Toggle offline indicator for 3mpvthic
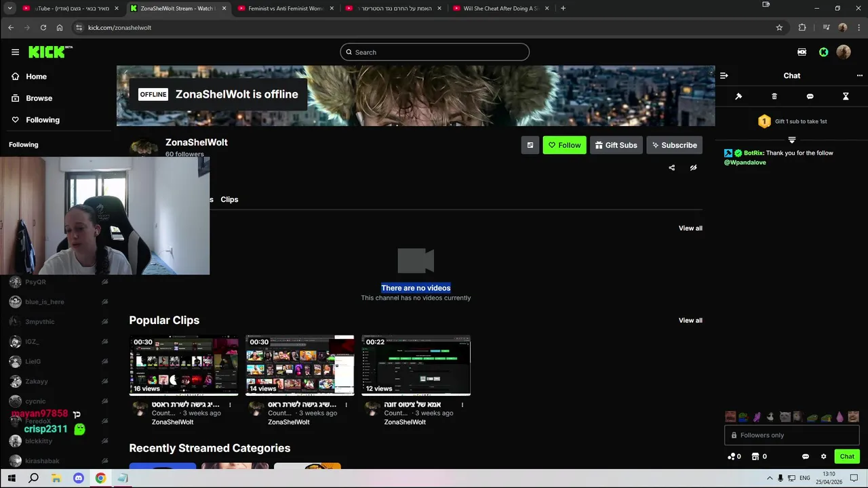 coord(104,322)
